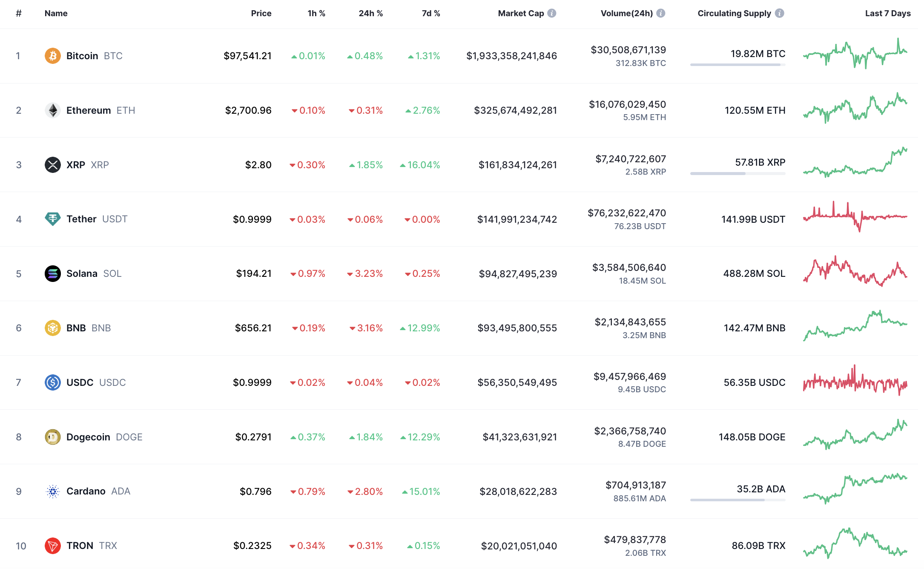Sort table by Price column header
This screenshot has width=924, height=569.
[x=261, y=13]
